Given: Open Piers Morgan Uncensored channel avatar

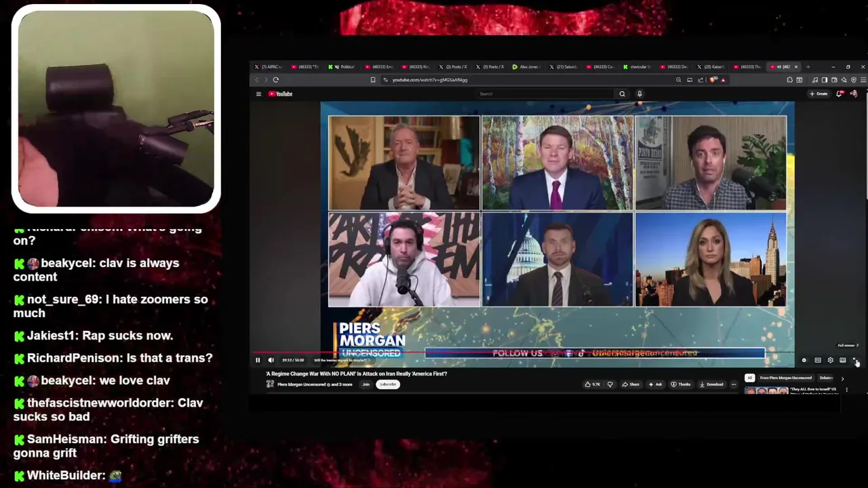Looking at the screenshot, I should (270, 384).
